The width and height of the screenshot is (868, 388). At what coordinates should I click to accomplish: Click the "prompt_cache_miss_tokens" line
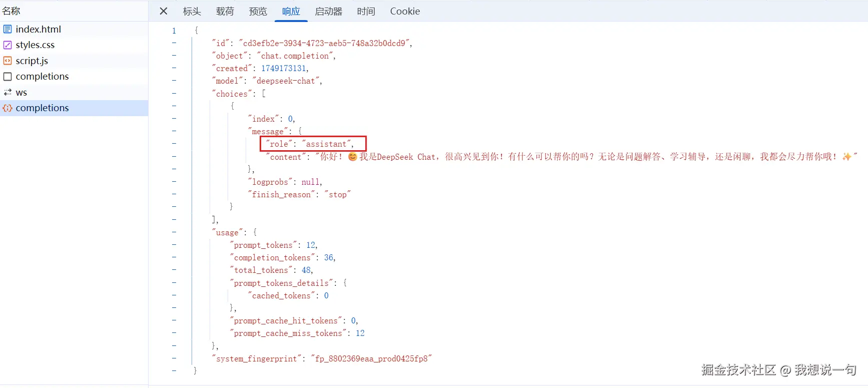(297, 333)
